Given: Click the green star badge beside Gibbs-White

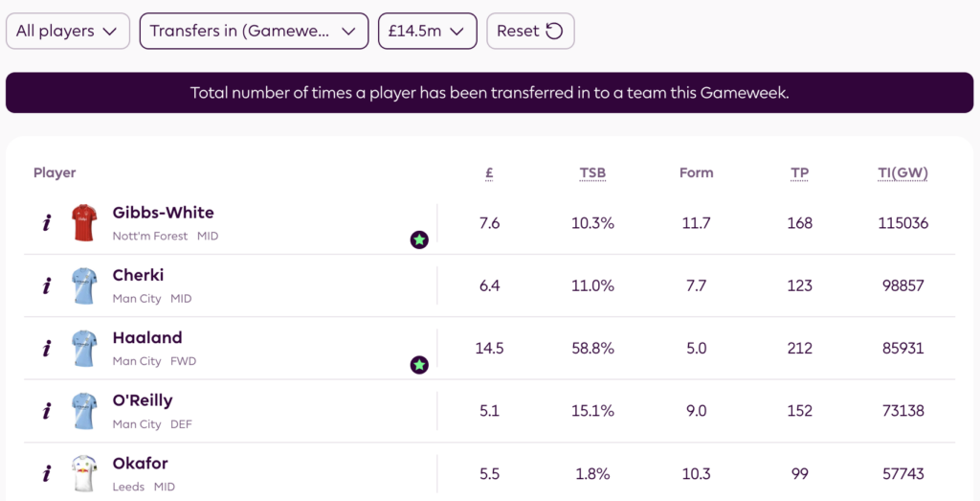Looking at the screenshot, I should click(x=419, y=239).
